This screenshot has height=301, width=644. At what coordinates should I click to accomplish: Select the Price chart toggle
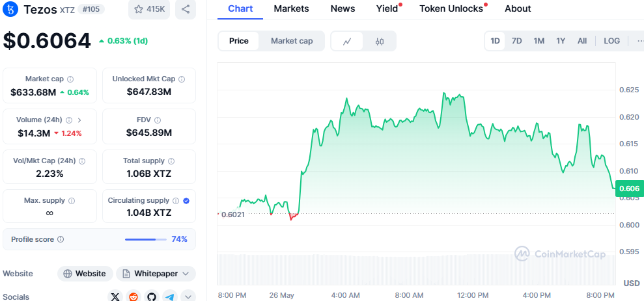coord(238,41)
